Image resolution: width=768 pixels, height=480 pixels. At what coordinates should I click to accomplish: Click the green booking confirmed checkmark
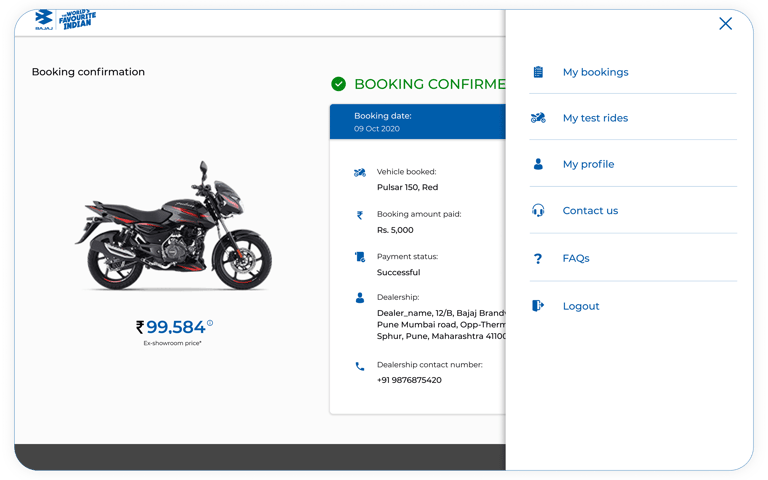[338, 84]
